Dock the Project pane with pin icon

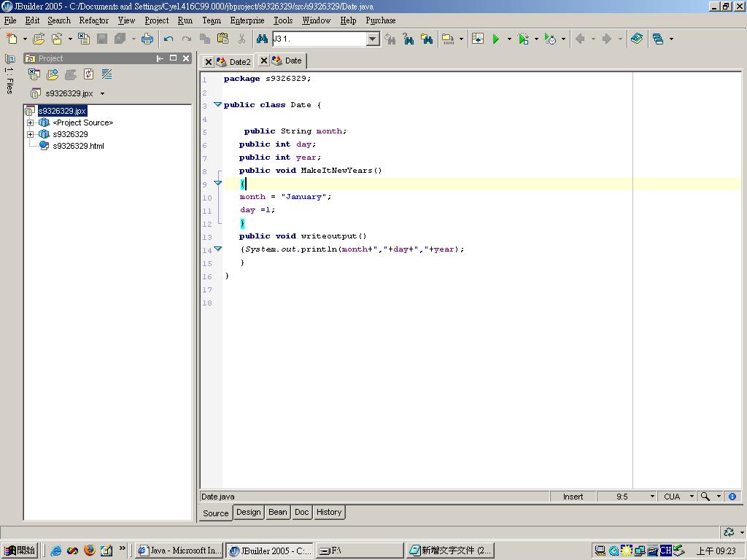160,58
